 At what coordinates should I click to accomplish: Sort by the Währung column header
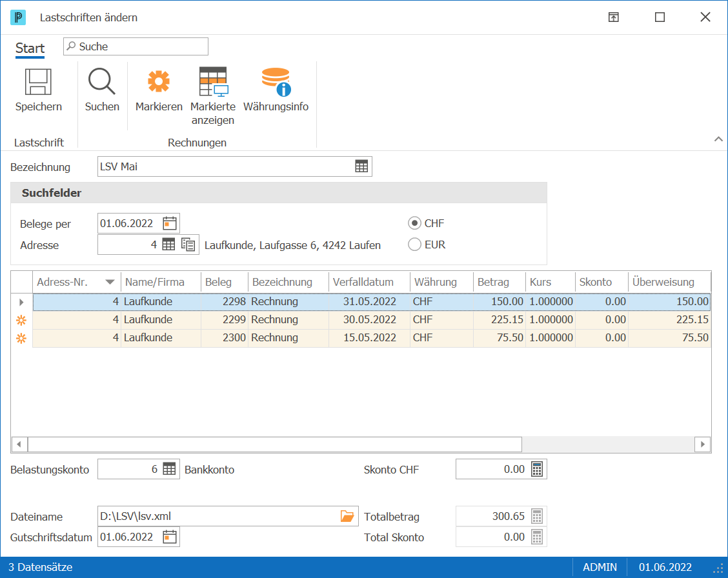pos(441,282)
